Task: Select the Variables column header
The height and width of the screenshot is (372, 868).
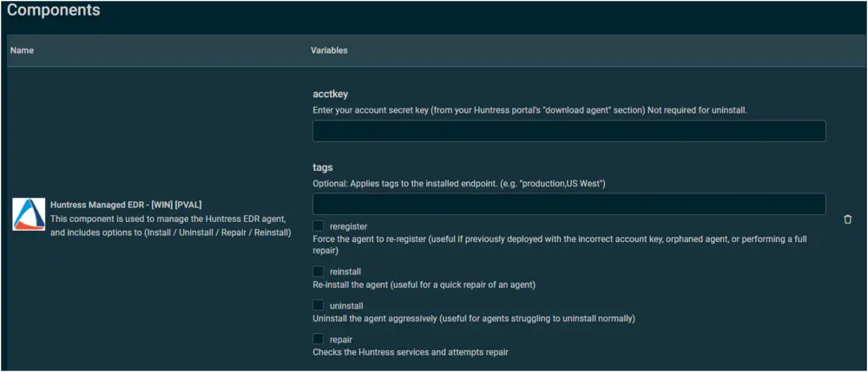Action: click(329, 50)
